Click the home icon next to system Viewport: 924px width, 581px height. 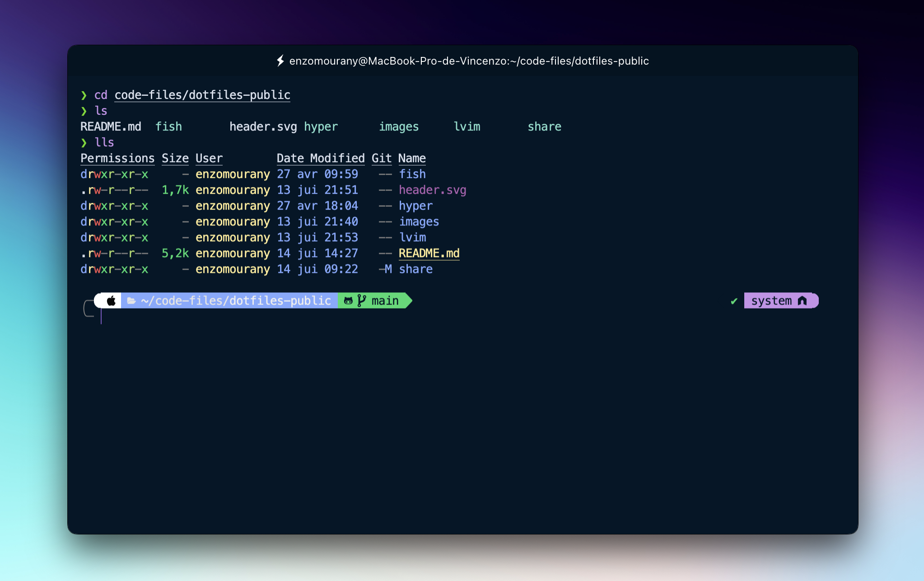[802, 301]
